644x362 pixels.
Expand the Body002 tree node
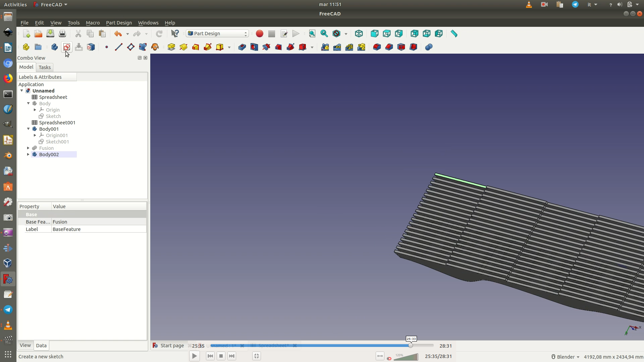coord(29,155)
